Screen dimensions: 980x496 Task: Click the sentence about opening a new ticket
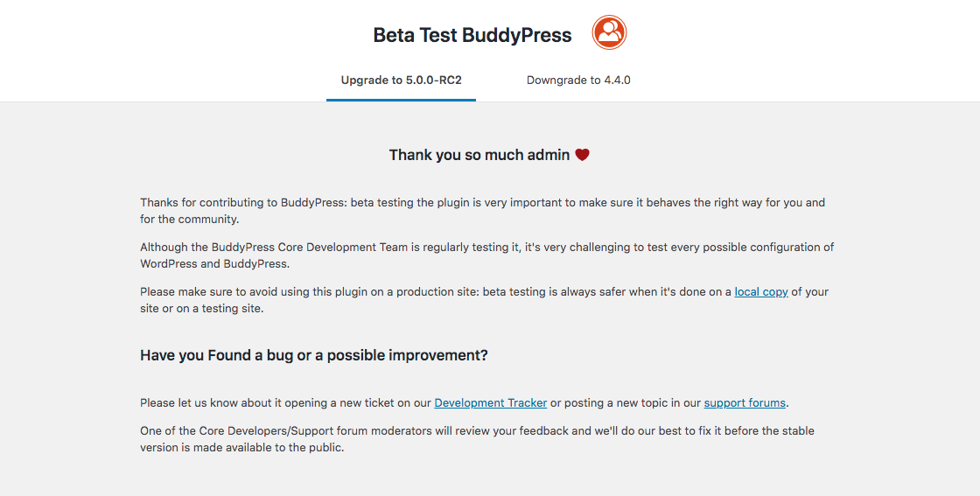465,403
